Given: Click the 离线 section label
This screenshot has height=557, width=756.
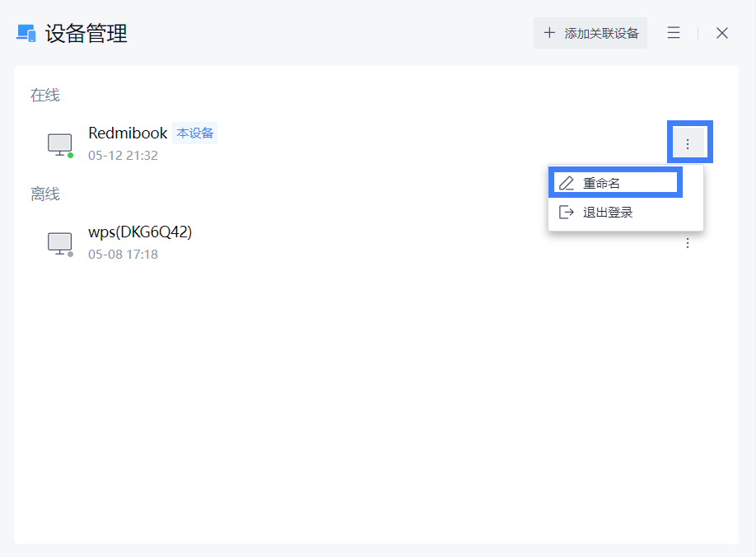Looking at the screenshot, I should (44, 194).
